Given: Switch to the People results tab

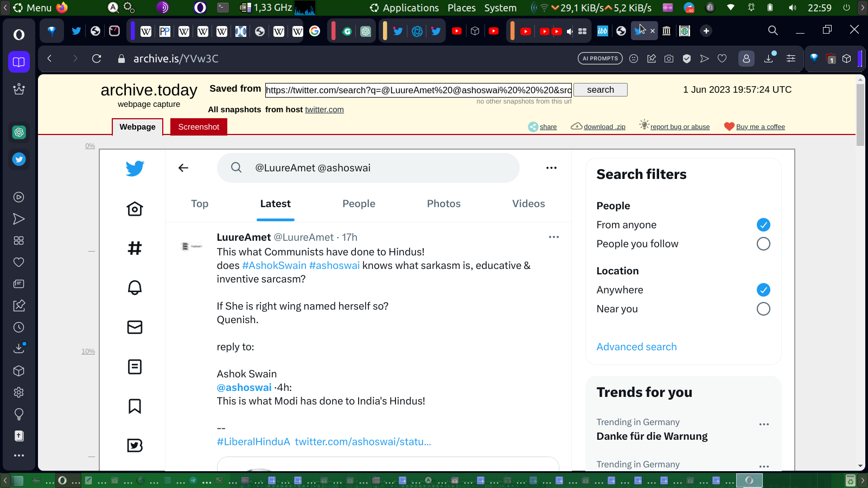Looking at the screenshot, I should coord(359,204).
